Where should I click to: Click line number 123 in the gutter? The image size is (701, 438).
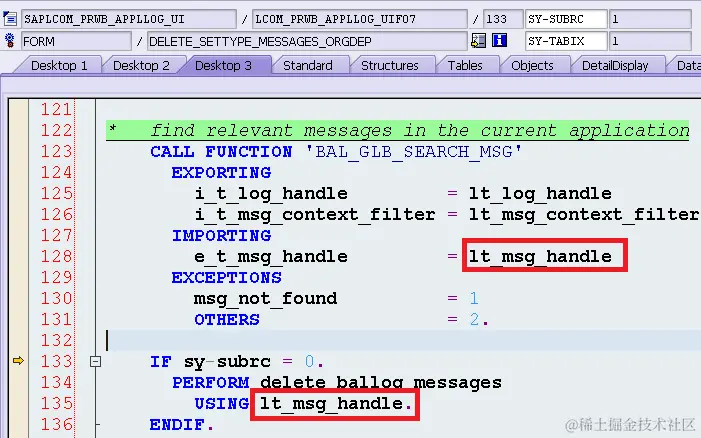click(56, 151)
